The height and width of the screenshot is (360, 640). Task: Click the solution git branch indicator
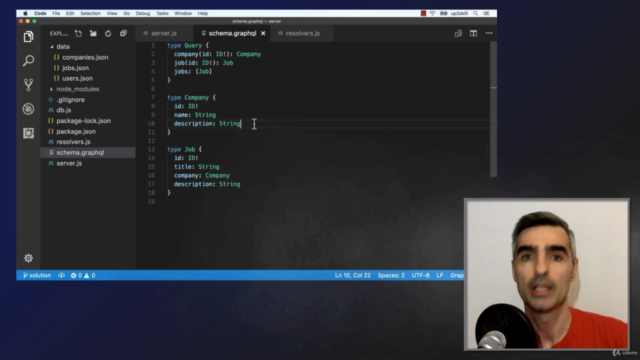tap(37, 276)
